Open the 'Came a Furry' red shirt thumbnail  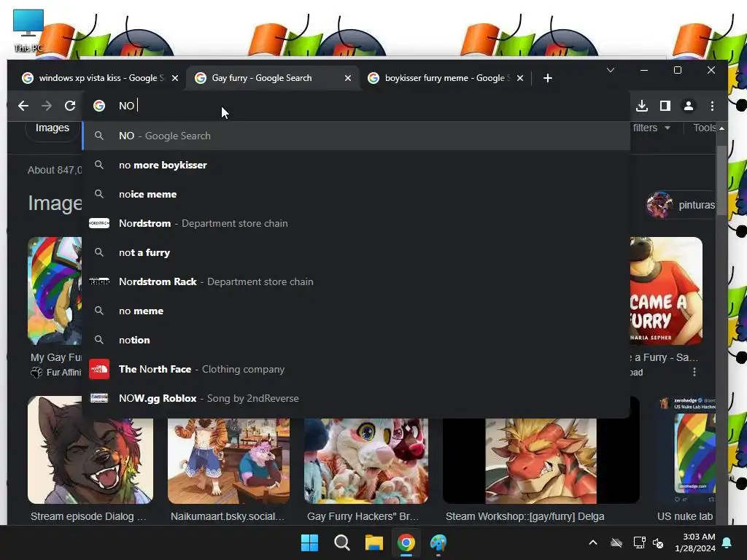pyautogui.click(x=666, y=290)
